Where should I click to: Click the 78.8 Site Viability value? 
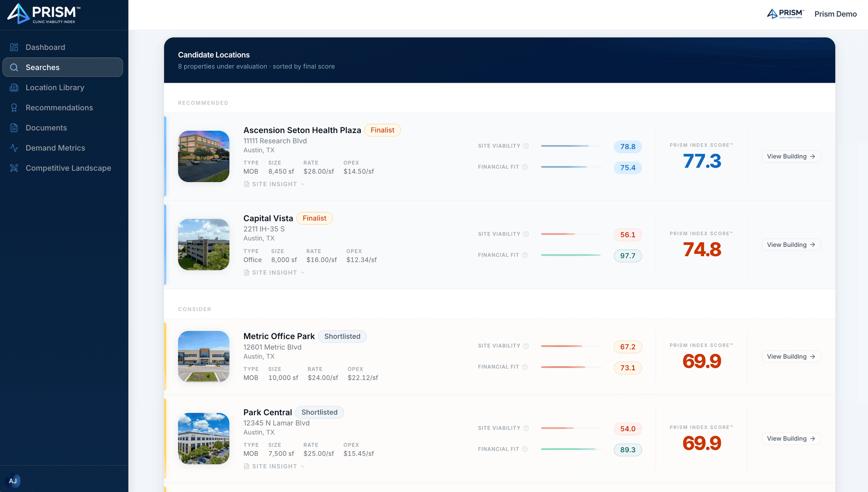click(628, 147)
